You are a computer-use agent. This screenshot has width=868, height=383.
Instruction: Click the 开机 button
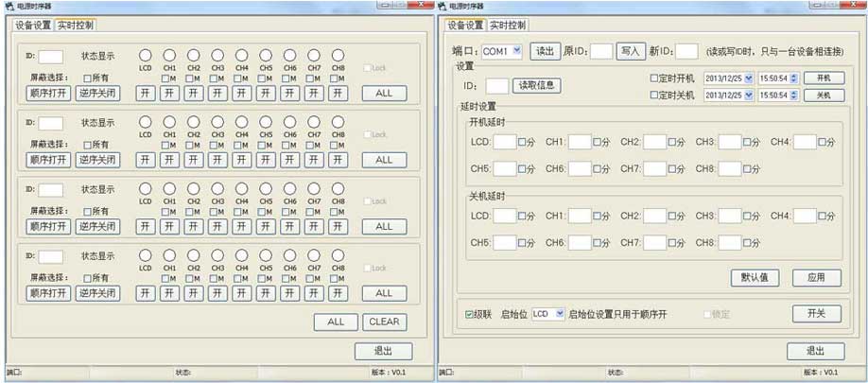[825, 78]
